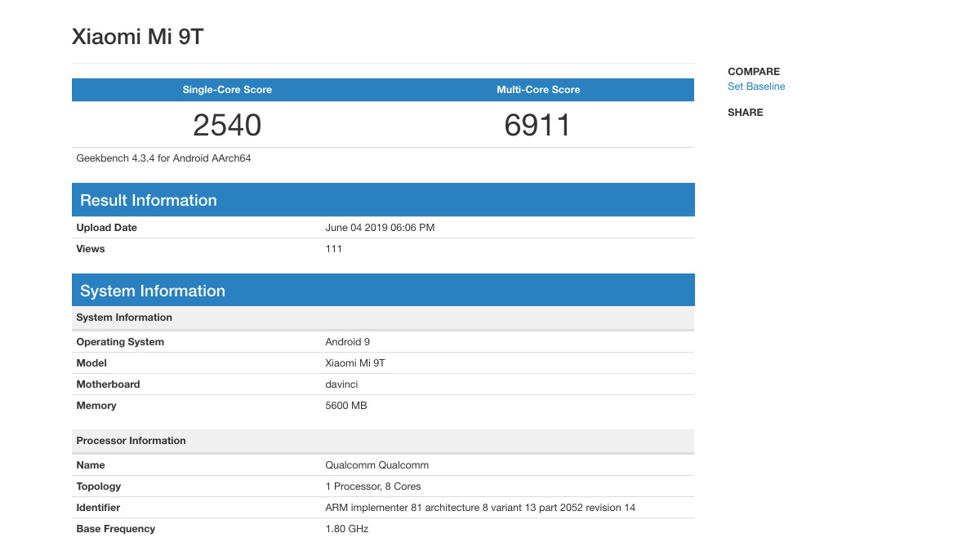Click the Memory label
This screenshot has height=551, width=980.
pyautogui.click(x=96, y=406)
